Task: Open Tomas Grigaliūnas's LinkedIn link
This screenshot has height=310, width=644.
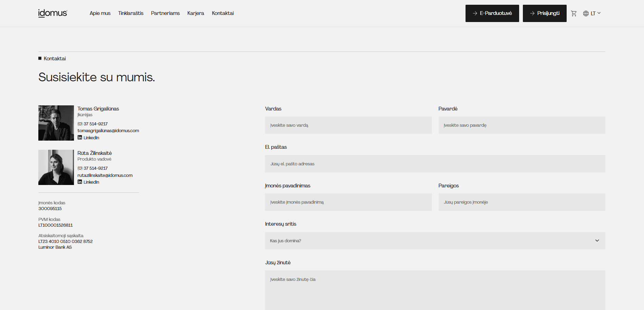Action: [x=89, y=138]
